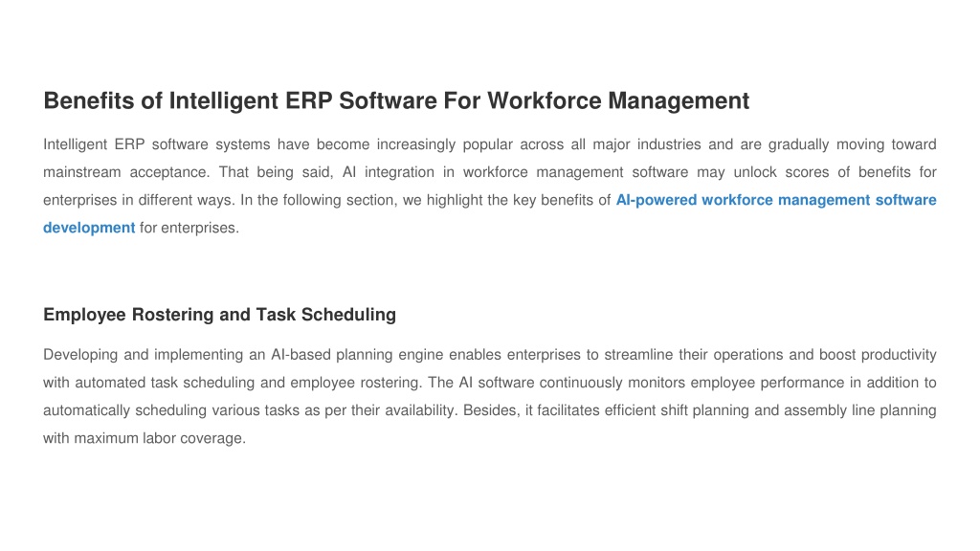Image resolution: width=980 pixels, height=551 pixels.
Task: Click the Benefits of Intelligent ERP Software heading
Action: point(396,100)
